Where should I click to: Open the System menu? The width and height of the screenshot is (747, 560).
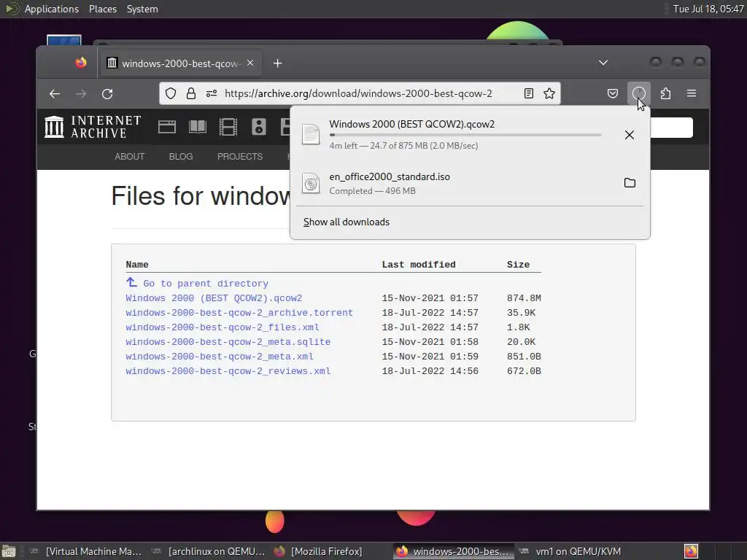pos(142,9)
